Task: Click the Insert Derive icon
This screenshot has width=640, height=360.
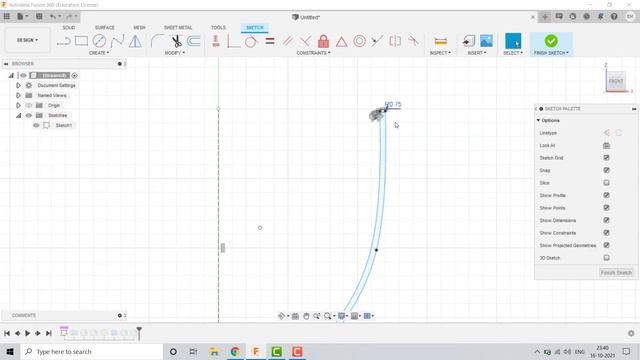Action: pyautogui.click(x=469, y=41)
